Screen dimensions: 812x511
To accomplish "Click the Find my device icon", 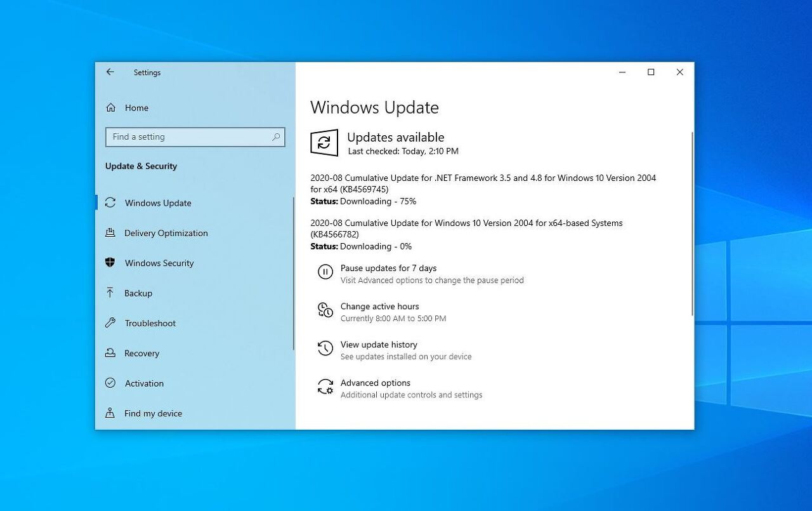I will point(110,413).
